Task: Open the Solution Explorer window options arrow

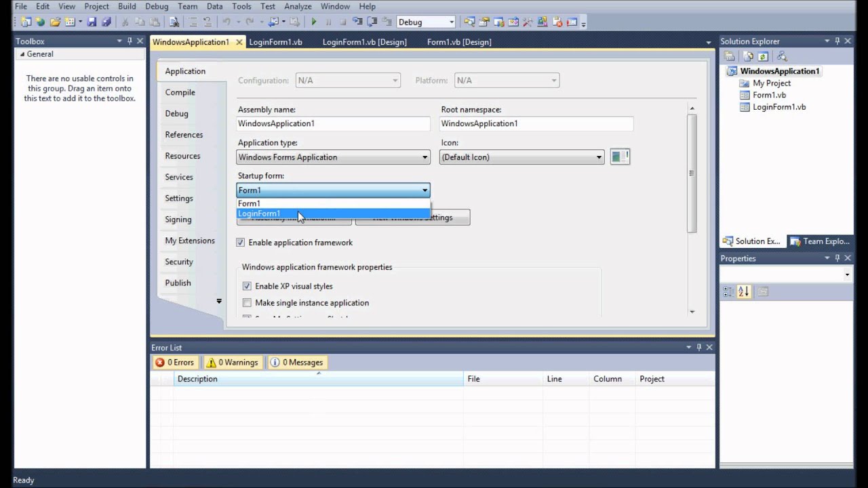Action: point(827,41)
